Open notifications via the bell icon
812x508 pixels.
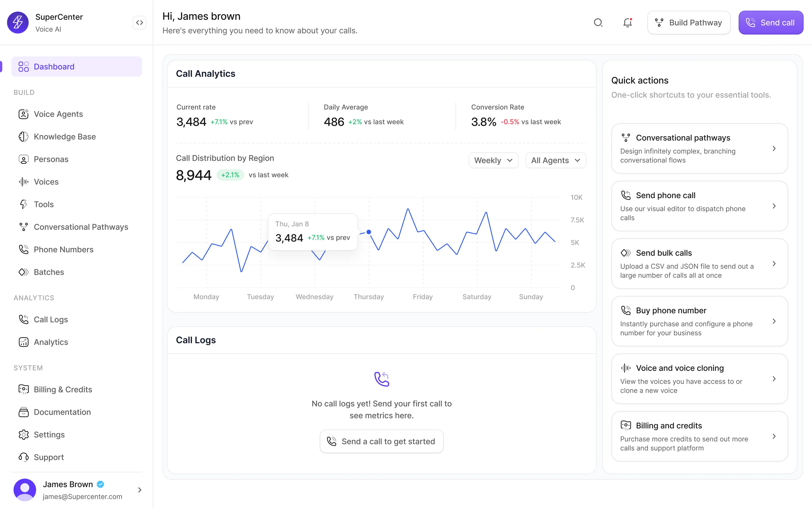pyautogui.click(x=628, y=22)
